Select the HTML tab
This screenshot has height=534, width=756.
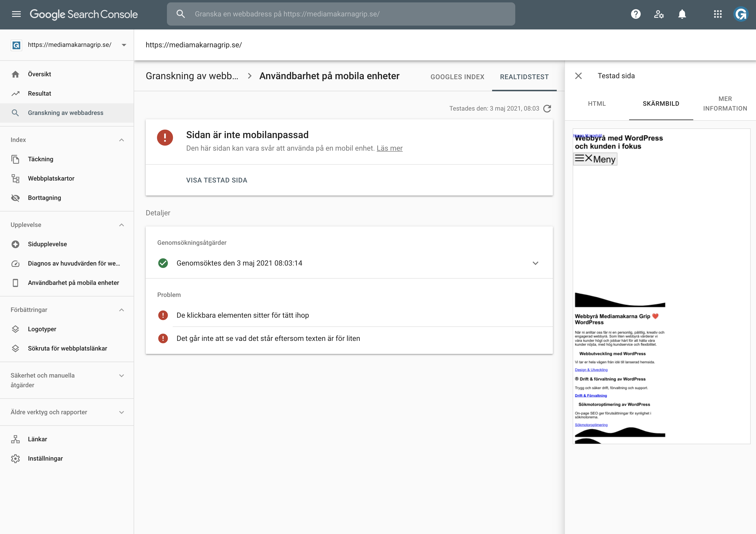[x=597, y=103]
